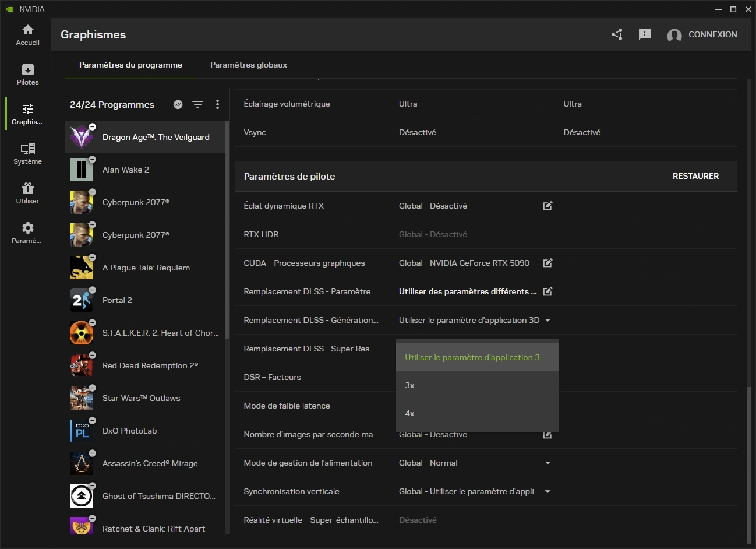Click the checkmark icon beside Programmes

coord(178,104)
